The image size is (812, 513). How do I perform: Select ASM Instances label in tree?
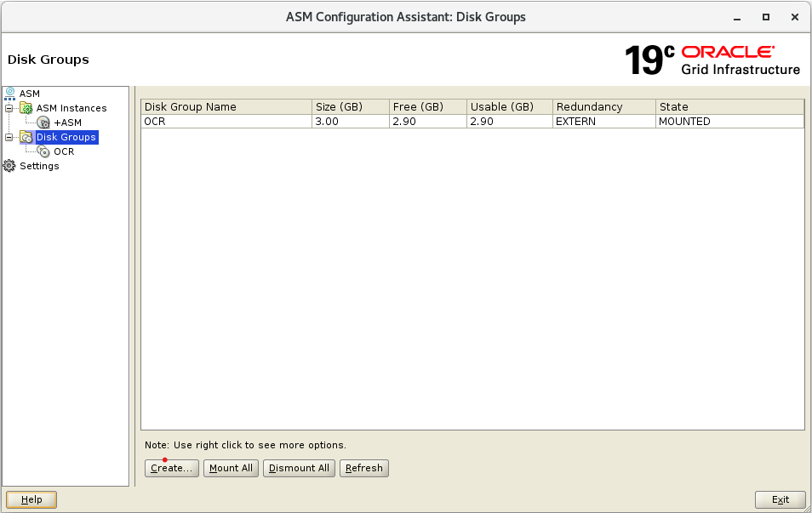71,108
